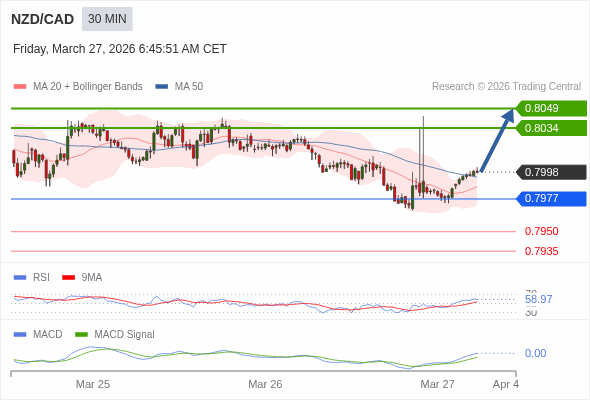Click the MA 20 + Bollinger Bands label

pos(88,87)
